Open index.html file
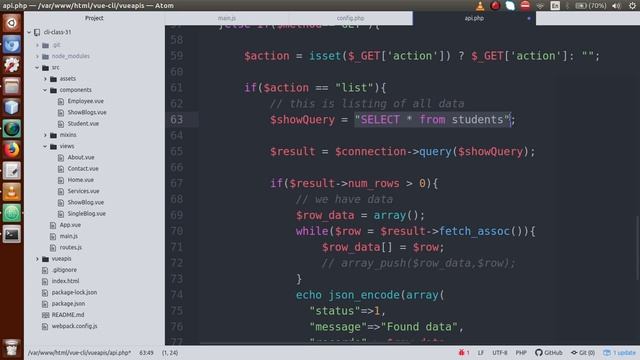This screenshot has height=360, width=640. click(x=65, y=281)
